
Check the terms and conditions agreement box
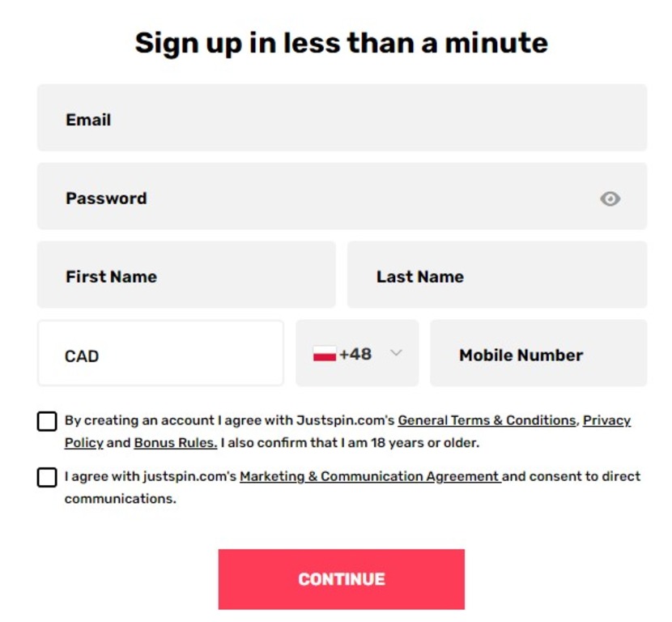(47, 421)
